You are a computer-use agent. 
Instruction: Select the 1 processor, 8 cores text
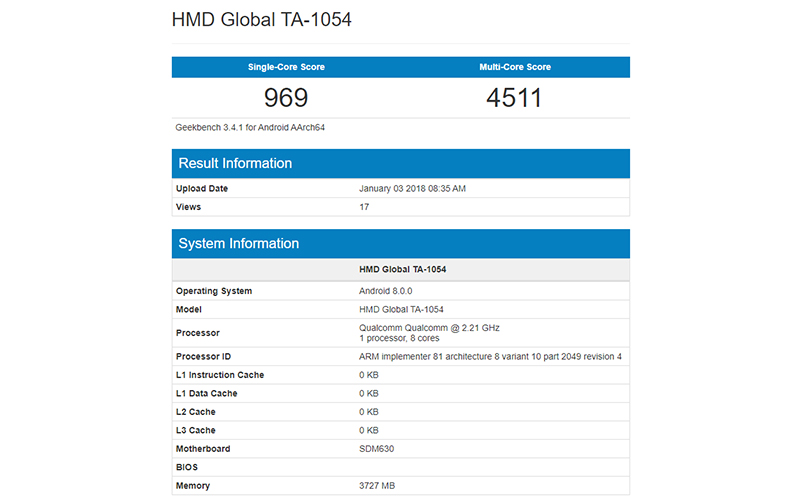coord(399,338)
